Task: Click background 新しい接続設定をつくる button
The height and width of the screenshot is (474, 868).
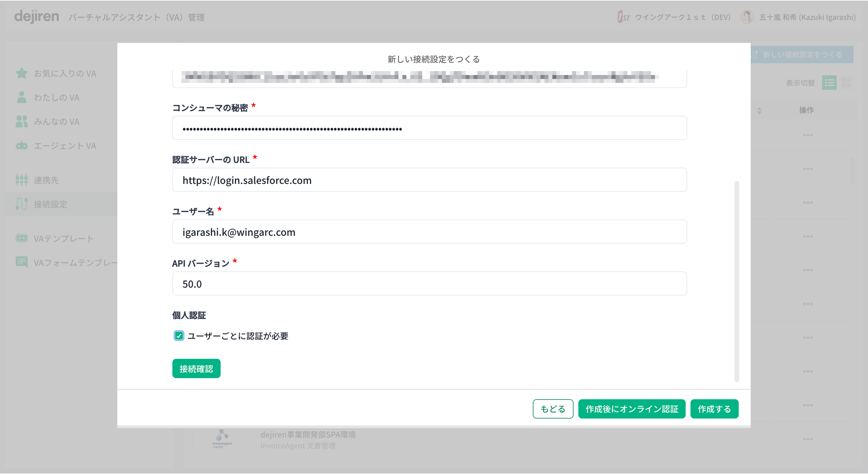Action: pos(802,55)
